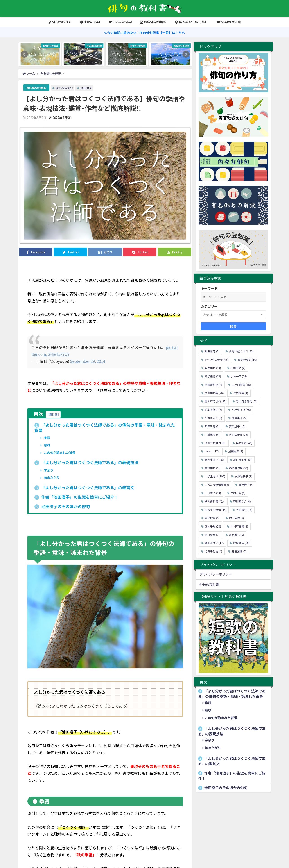The image size is (289, 868).
Task: Click the 有名俳句の解説 category badge
Action: click(36, 88)
